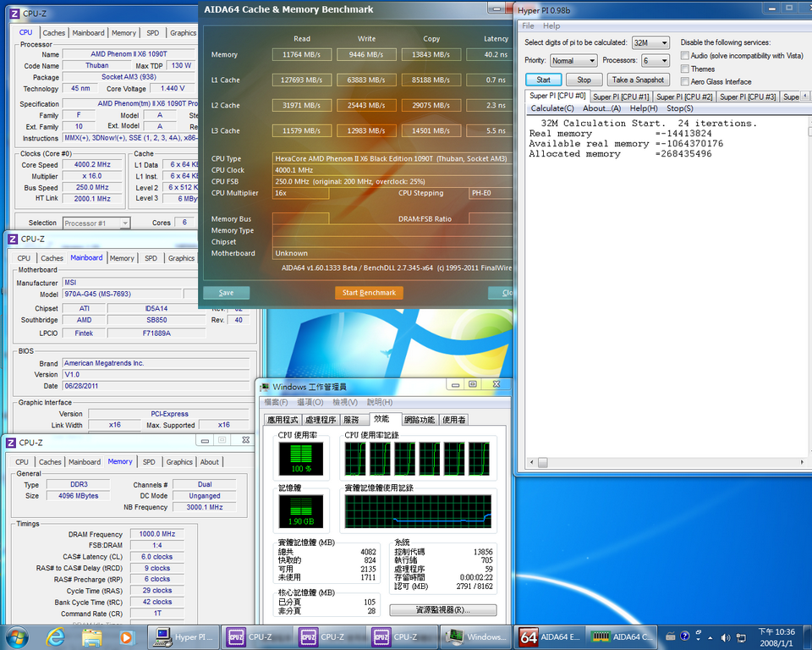This screenshot has width=812, height=650.
Task: Open Windows Media Player taskbar icon
Action: click(126, 637)
